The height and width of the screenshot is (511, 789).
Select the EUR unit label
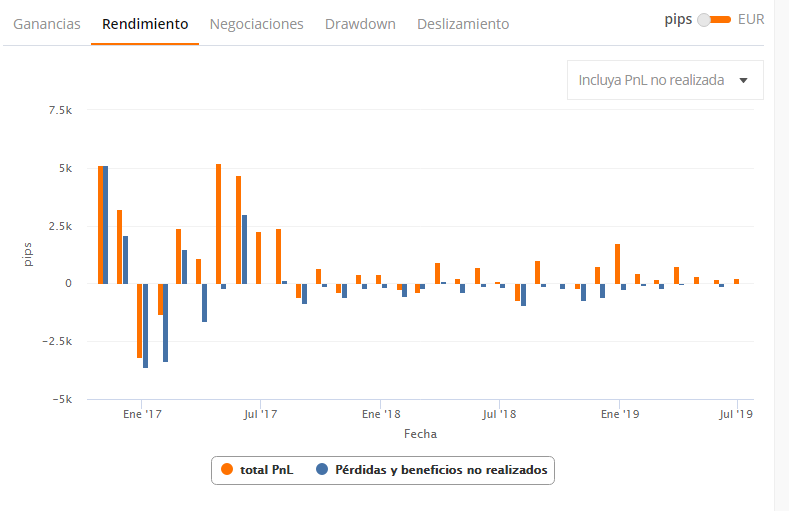751,19
